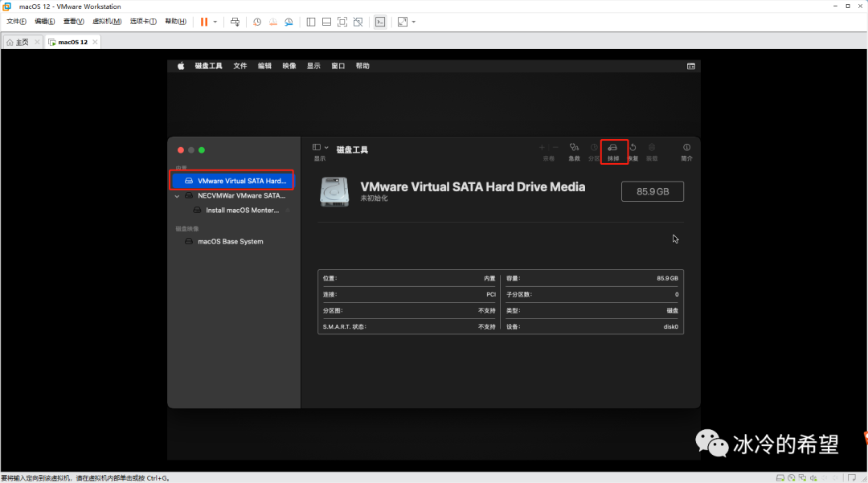This screenshot has height=483, width=868.
Task: Enter full screen mode icon in VMware toolbar
Action: tap(342, 23)
